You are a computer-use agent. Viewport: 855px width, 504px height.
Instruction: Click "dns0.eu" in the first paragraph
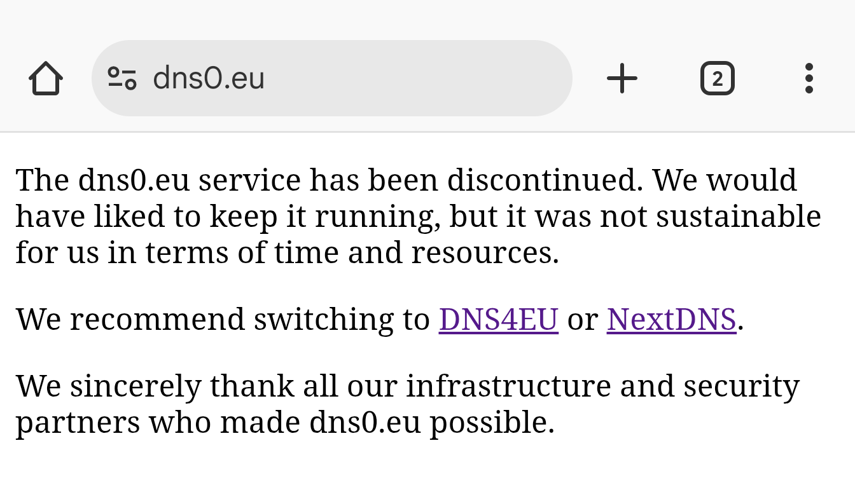[134, 180]
